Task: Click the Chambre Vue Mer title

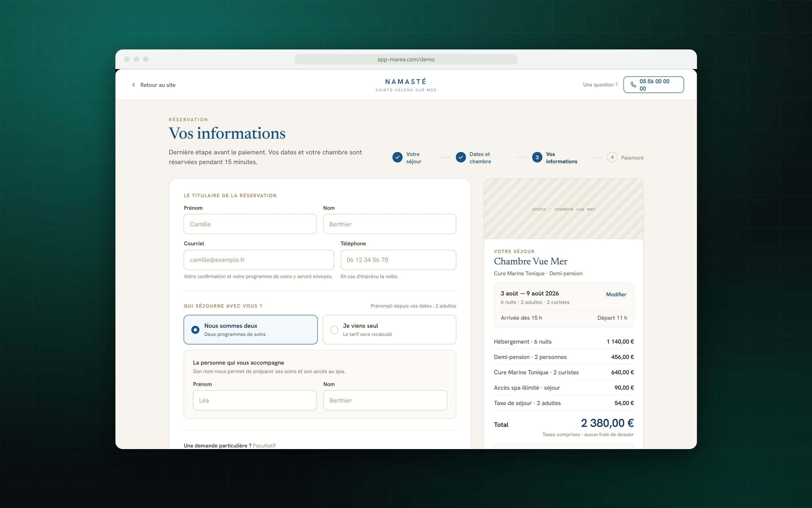Action: [x=531, y=261]
